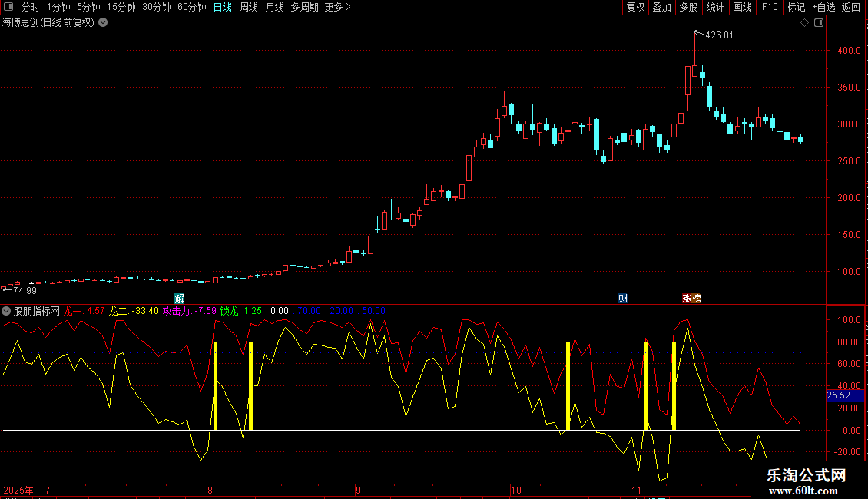Screen dimensions: 868x499
Task: Click the 2025年 timeline label
Action: click(18, 491)
